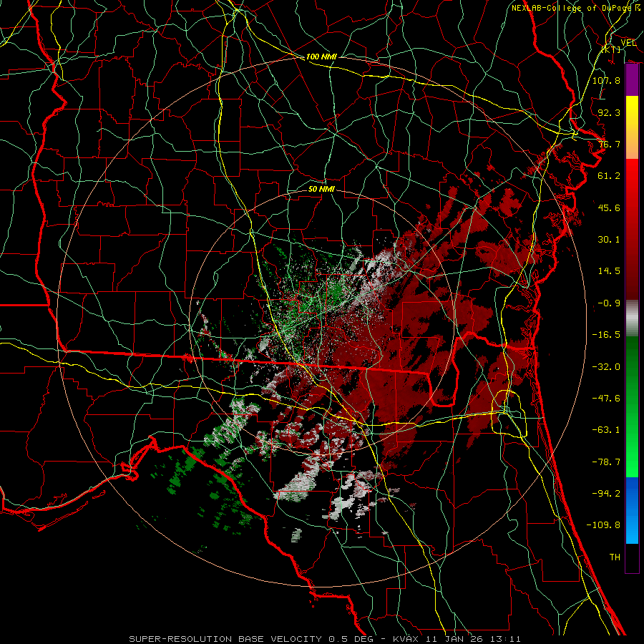Viewport: 644px width, 644px height.
Task: Click the 14.5 velocity scale value
Action: [x=609, y=271]
